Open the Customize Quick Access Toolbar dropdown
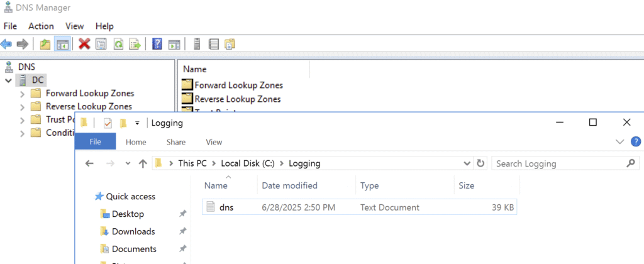Image resolution: width=644 pixels, height=264 pixels. coord(137,123)
